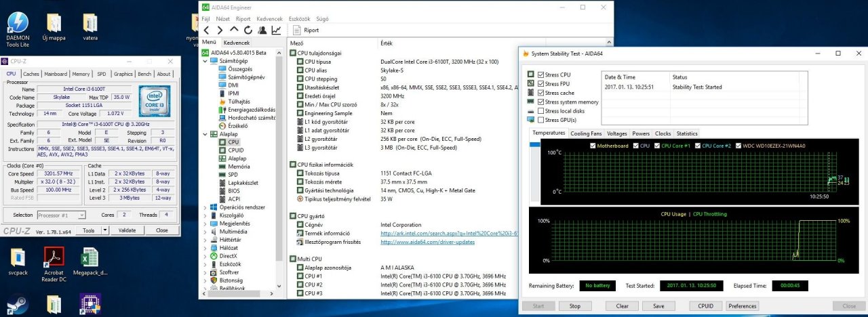Open the Nézet menu

[222, 19]
